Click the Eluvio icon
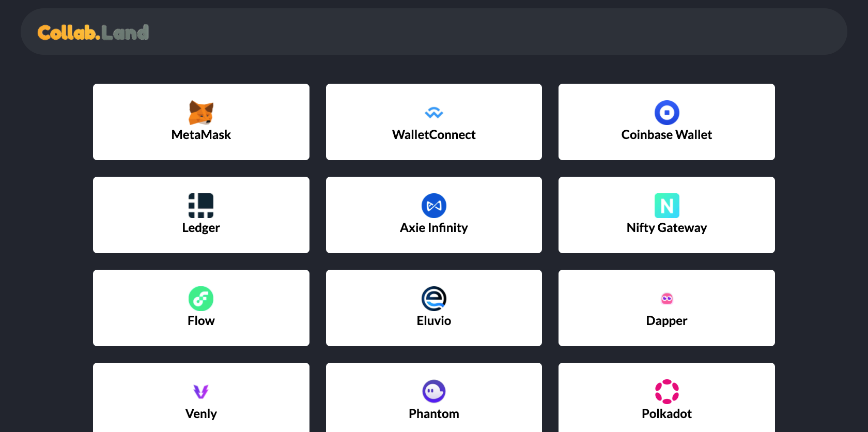Viewport: 868px width, 432px height. 434,298
